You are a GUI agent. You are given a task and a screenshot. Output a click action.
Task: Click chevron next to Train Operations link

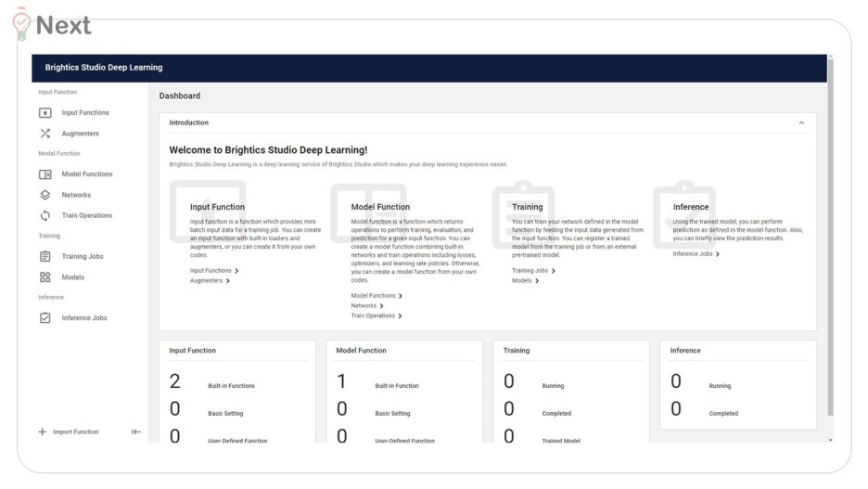coord(400,315)
